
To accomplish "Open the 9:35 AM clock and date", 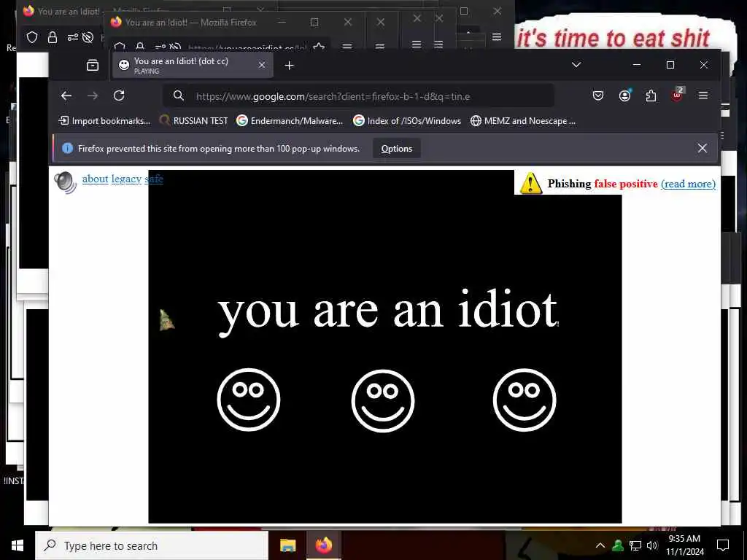I will click(x=684, y=545).
